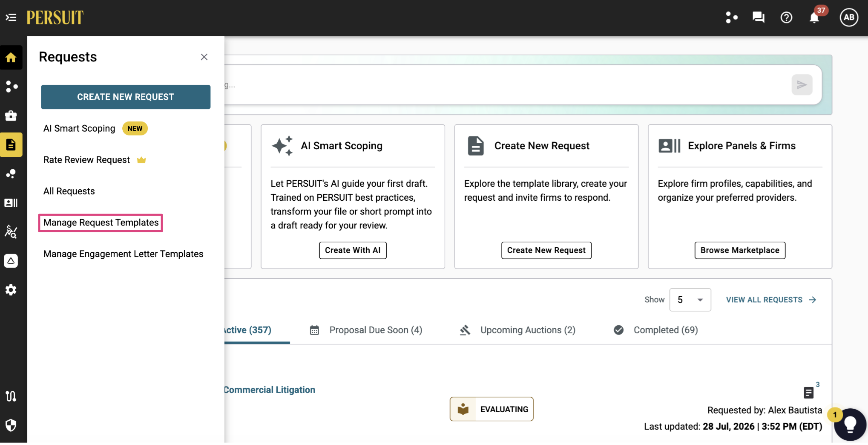868x445 pixels.
Task: Click the send arrow in prompt box
Action: click(802, 85)
